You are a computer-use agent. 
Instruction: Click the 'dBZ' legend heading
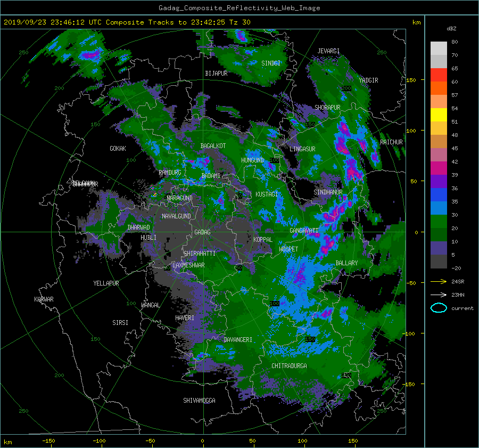(451, 28)
